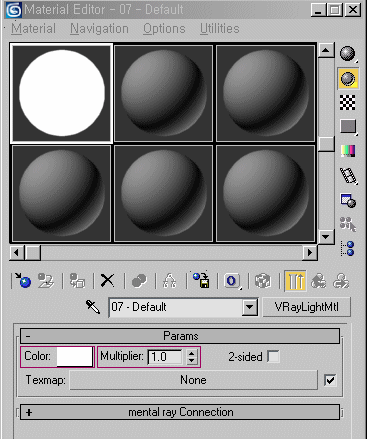
Task: Click the Video Color Check icon
Action: coord(348,151)
